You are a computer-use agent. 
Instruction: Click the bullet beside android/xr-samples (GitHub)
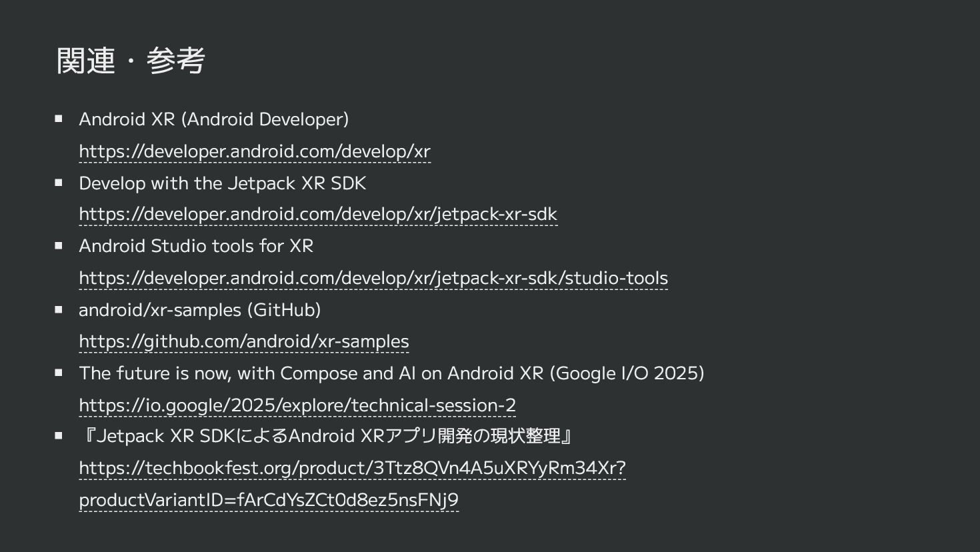[59, 309]
